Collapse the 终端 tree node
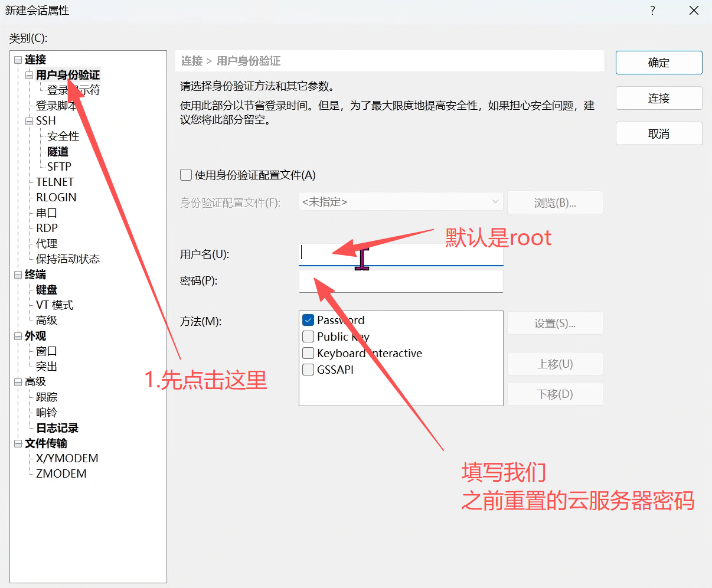 [18, 275]
